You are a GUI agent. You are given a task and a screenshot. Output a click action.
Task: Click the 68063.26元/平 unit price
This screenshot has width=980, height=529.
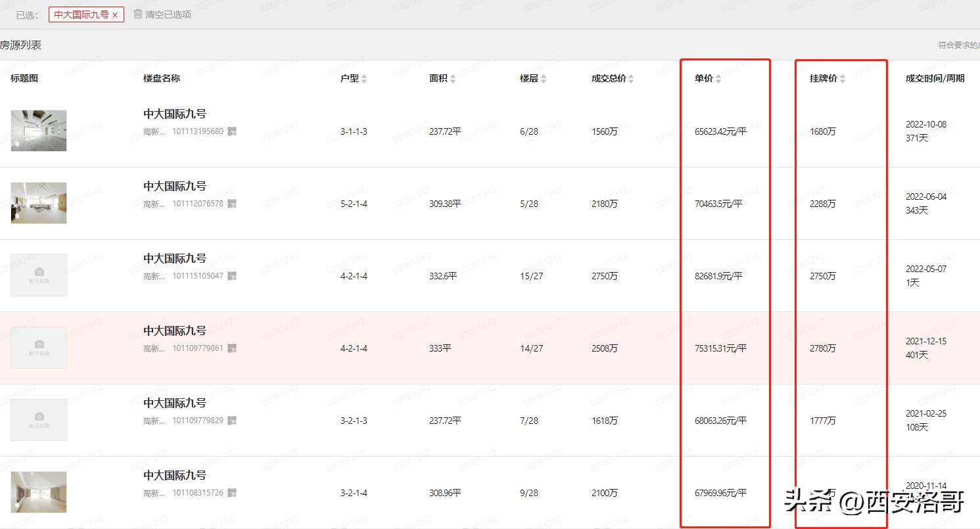coord(720,421)
